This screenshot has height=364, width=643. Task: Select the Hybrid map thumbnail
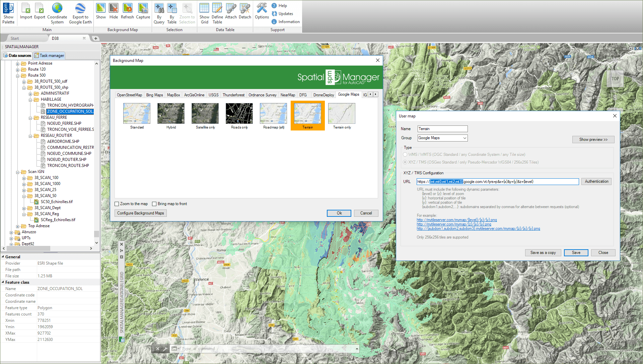coord(171,116)
